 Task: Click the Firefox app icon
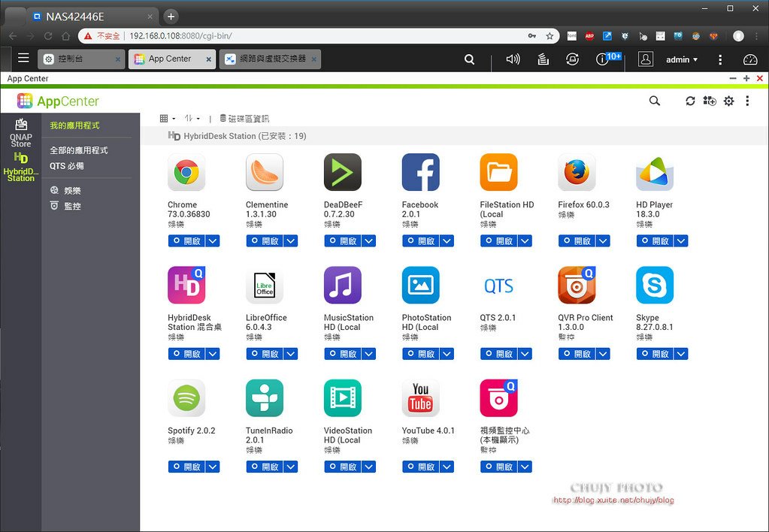coord(577,172)
